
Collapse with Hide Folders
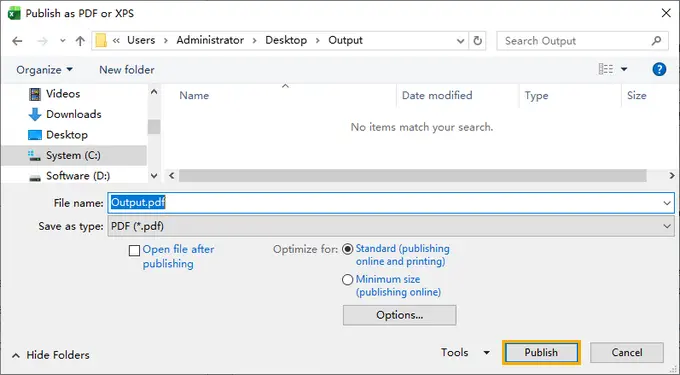click(x=50, y=355)
